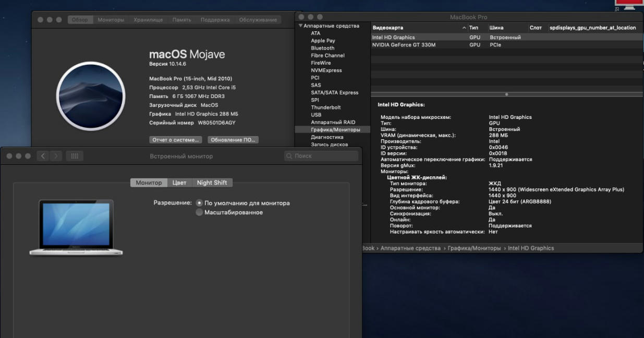This screenshot has height=338, width=644.
Task: Select Disc Burning in hardware sidebar
Action: 329,144
